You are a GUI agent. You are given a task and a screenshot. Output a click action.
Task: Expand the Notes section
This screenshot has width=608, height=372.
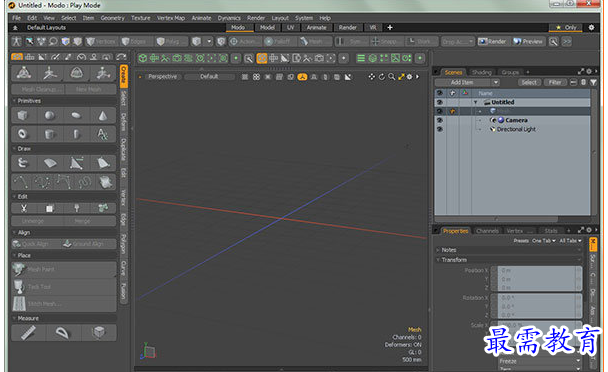coord(438,250)
